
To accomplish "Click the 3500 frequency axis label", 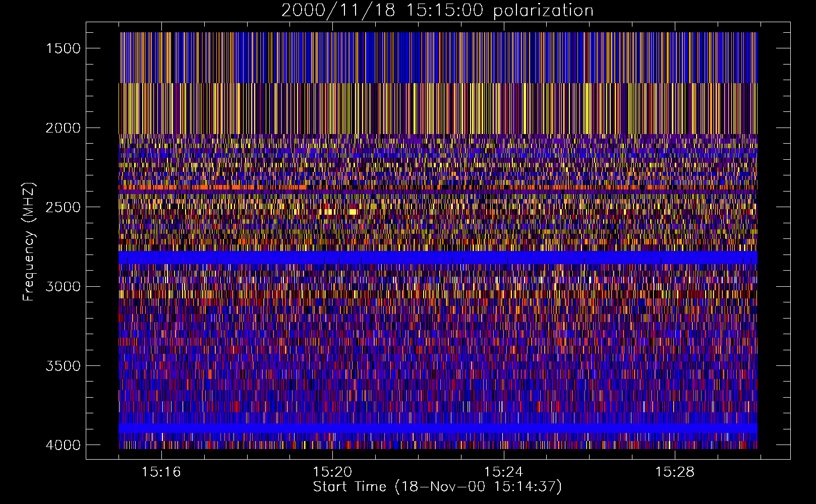I will tap(63, 366).
